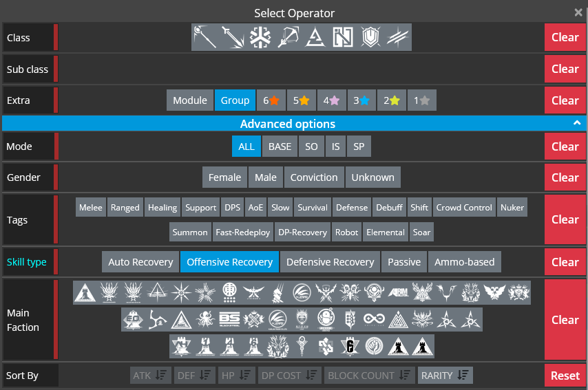Select the puzzle-cross faction logo
The width and height of the screenshot is (588, 390).
(326, 347)
